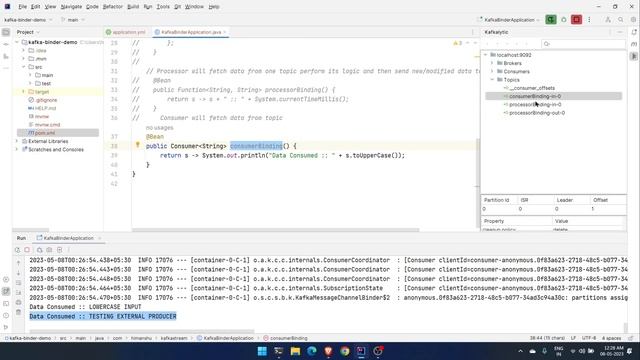This screenshot has width=640, height=360.
Task: Open the Project view dropdown
Action: point(28,32)
